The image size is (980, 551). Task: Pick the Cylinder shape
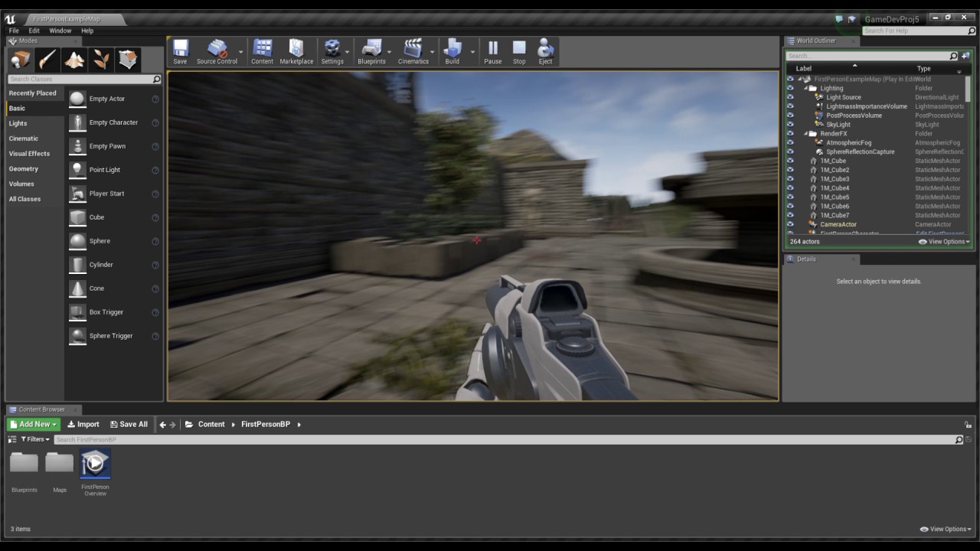[113, 265]
